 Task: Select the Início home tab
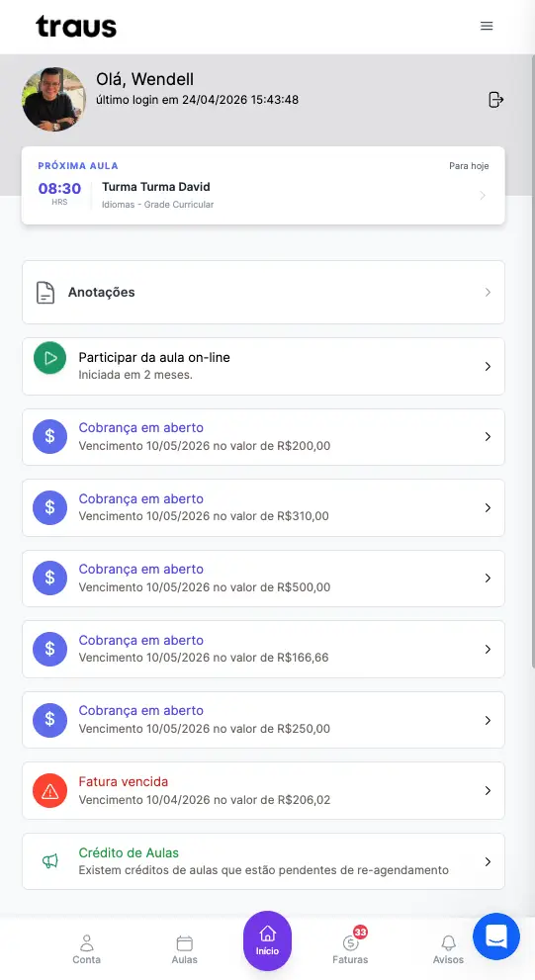click(x=267, y=940)
